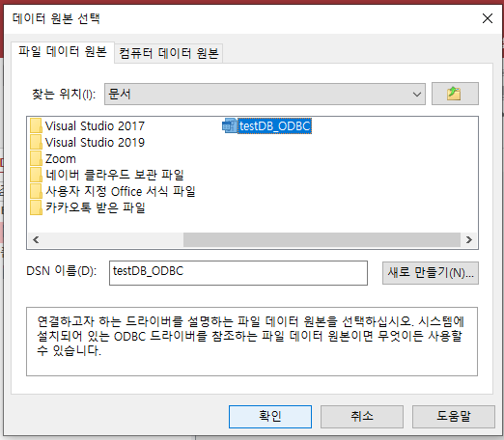Image resolution: width=504 pixels, height=440 pixels.
Task: Select the 사용자 지정 Office 서식 파일 folder icon
Action: pyautogui.click(x=36, y=191)
